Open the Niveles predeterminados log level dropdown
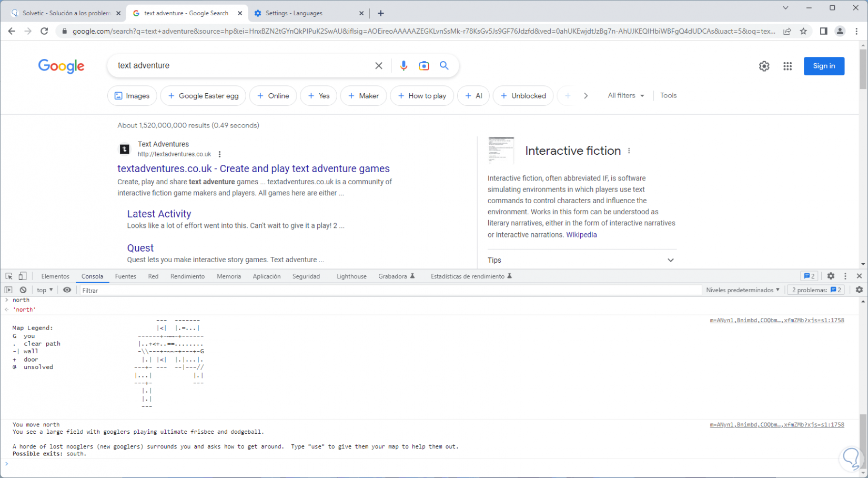The height and width of the screenshot is (478, 868). click(743, 290)
